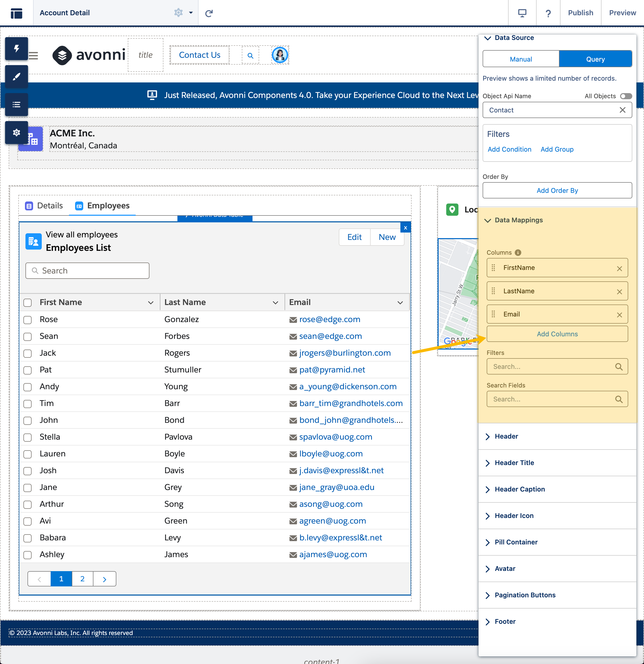The height and width of the screenshot is (664, 644).
Task: Click the desktop view mode icon
Action: click(x=522, y=13)
